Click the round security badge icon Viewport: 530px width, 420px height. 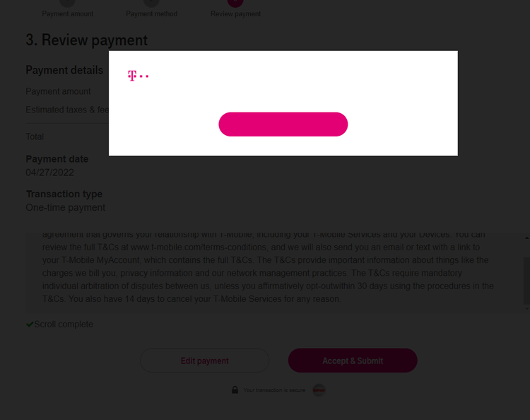click(319, 390)
